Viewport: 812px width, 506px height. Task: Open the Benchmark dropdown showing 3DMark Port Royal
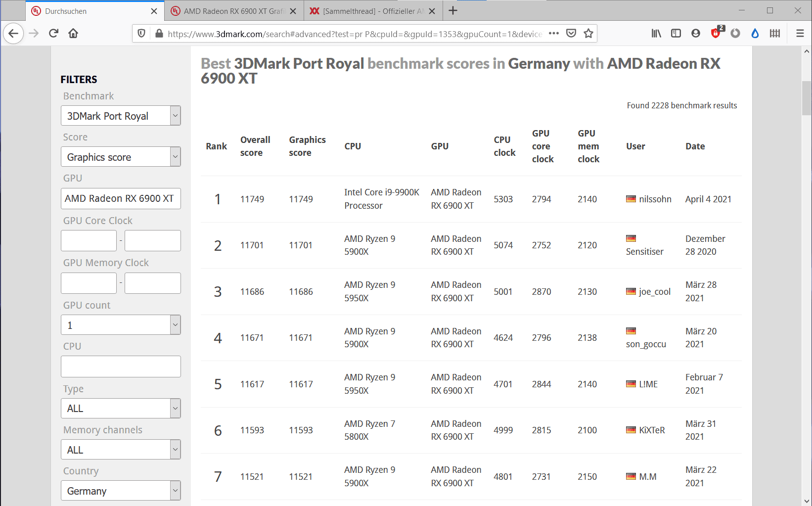tap(121, 116)
